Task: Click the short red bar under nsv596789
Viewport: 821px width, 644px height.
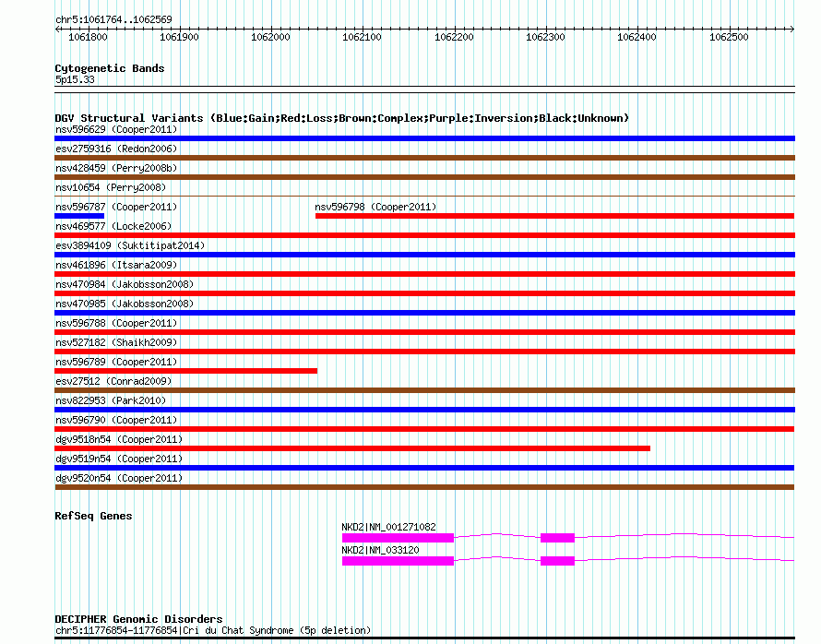Action: pos(185,371)
